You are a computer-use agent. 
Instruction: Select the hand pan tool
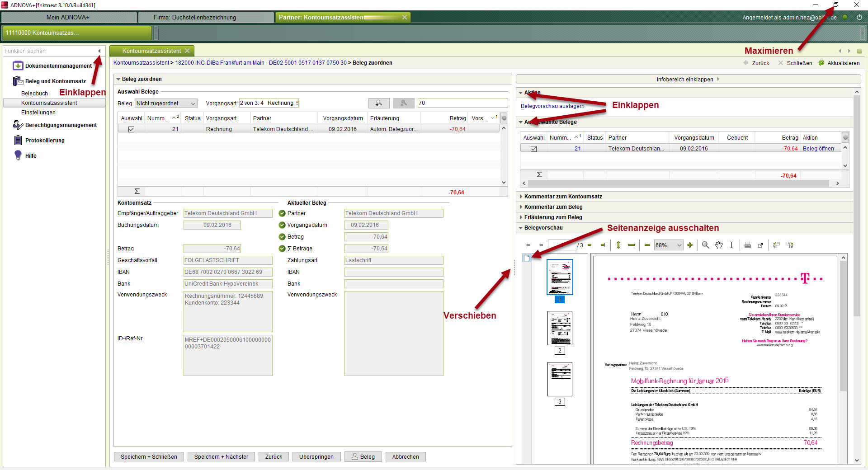pyautogui.click(x=719, y=245)
